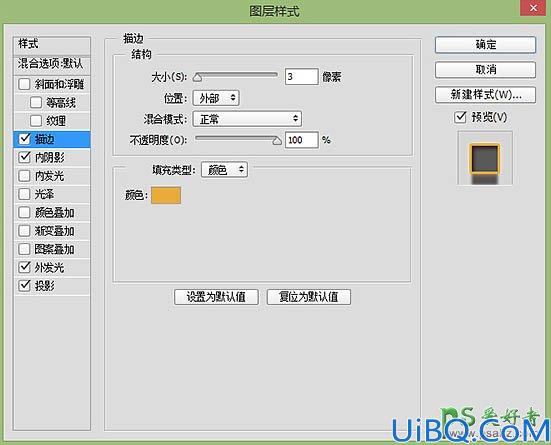Open the 内发光 settings label
551x445 pixels.
pyautogui.click(x=49, y=176)
